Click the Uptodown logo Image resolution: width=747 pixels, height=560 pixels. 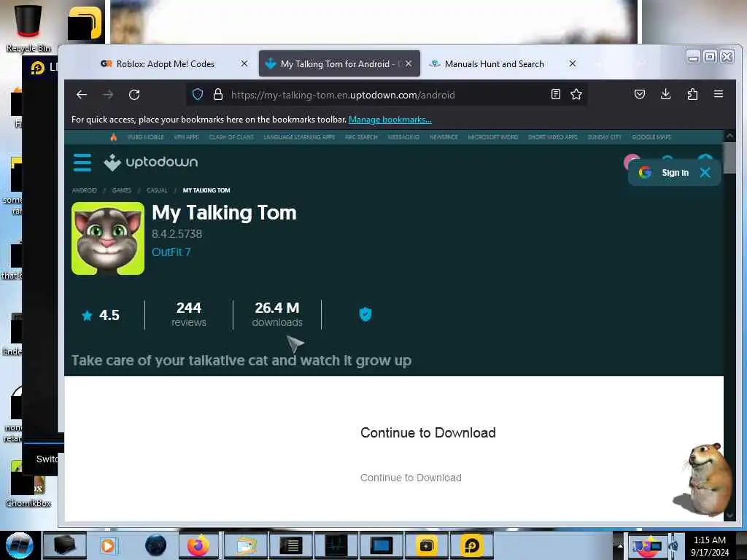coord(150,163)
